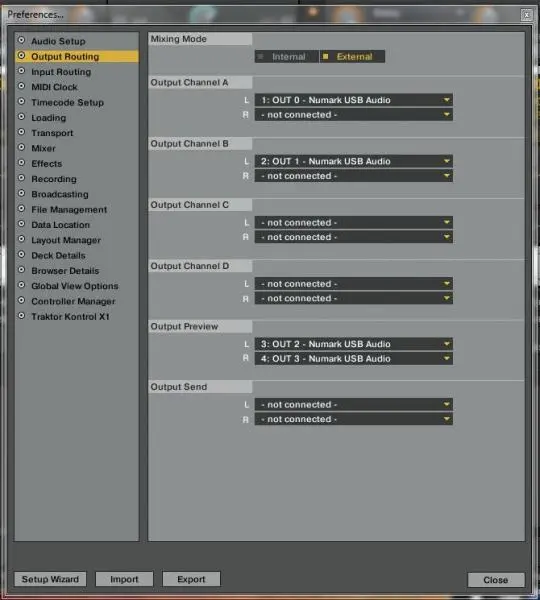Click the Output Channel B header
The image size is (540, 600).
point(200,143)
